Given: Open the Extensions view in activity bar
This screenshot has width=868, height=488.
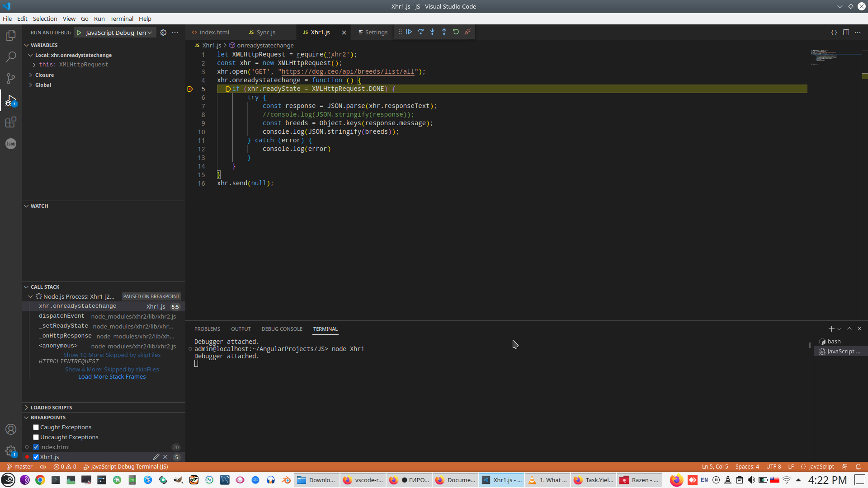Looking at the screenshot, I should click(x=11, y=122).
